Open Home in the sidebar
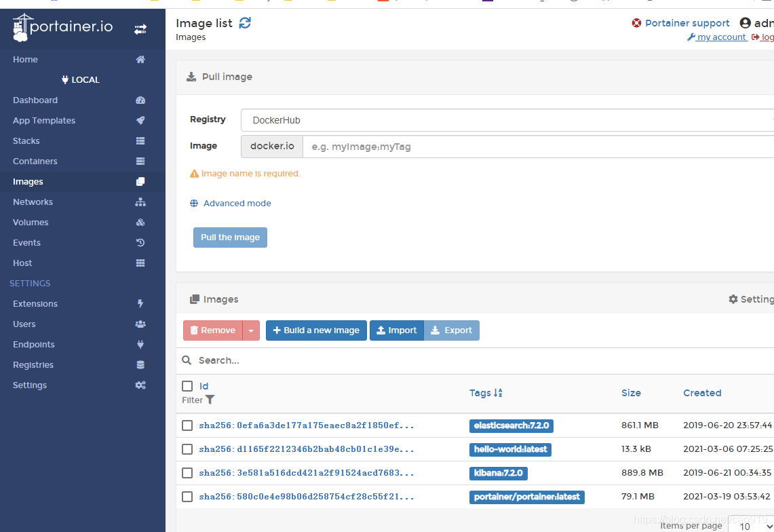 (25, 59)
